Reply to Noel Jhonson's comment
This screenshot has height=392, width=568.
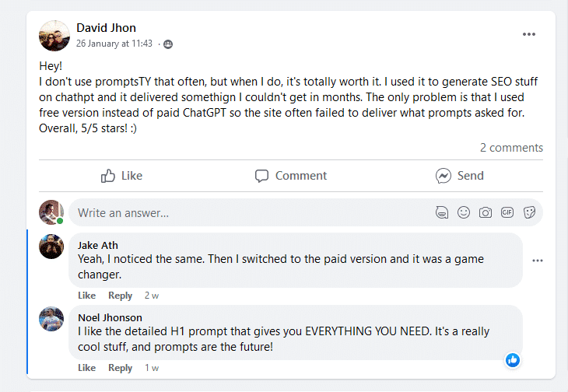coord(121,368)
